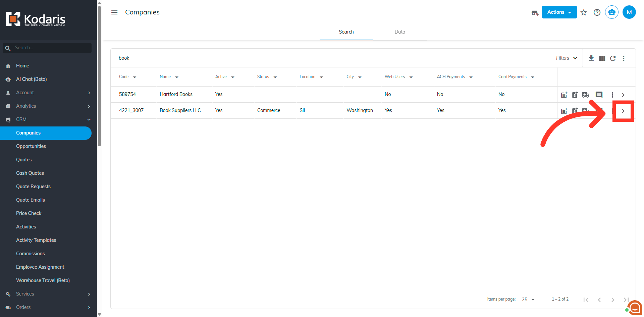Image resolution: width=644 pixels, height=317 pixels.
Task: Go to the first page of results
Action: tap(586, 300)
